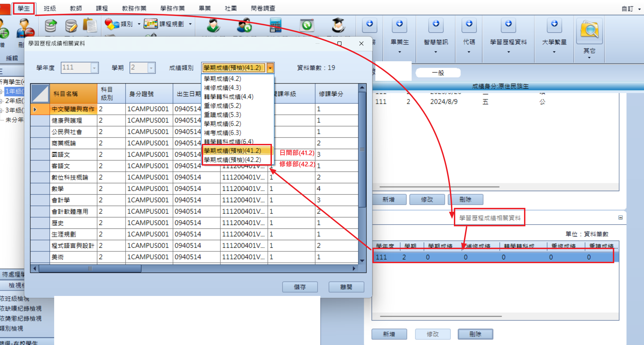
Task: Click the dialog table horizontal scrollbar thumb
Action: 90,269
